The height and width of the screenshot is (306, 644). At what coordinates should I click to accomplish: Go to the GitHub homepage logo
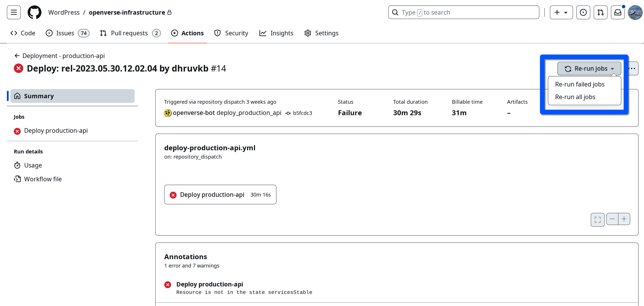(35, 12)
